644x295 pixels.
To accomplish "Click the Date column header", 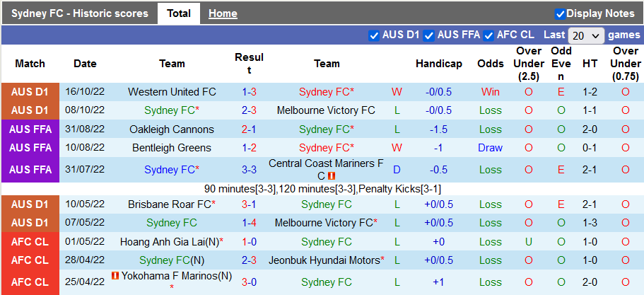I will pos(85,64).
